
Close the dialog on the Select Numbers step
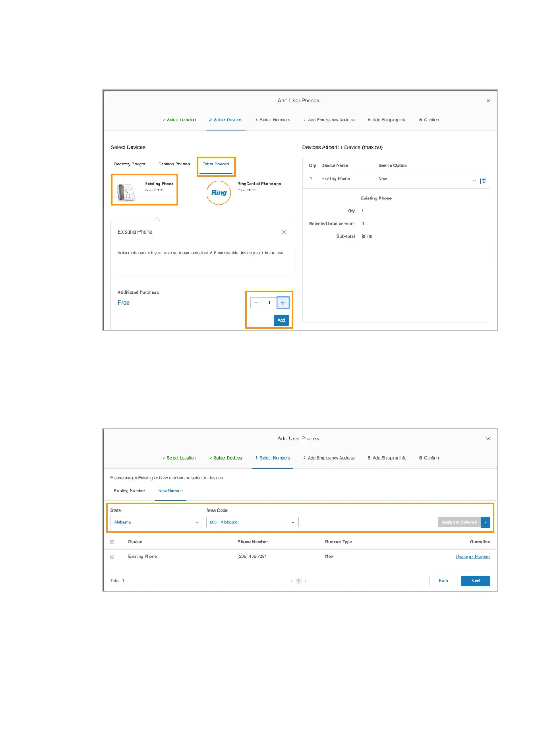pos(488,438)
